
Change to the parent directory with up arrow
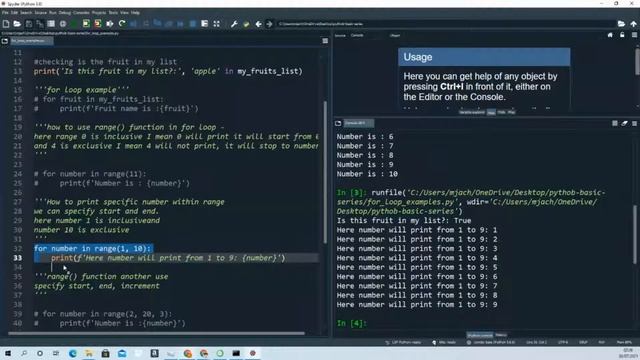[x=633, y=24]
